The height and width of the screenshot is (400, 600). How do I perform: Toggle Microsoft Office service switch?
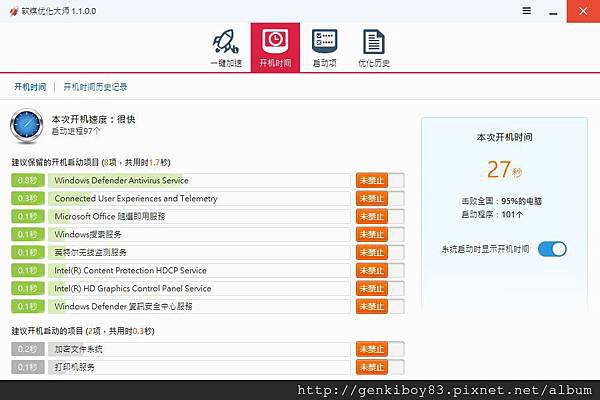(380, 216)
